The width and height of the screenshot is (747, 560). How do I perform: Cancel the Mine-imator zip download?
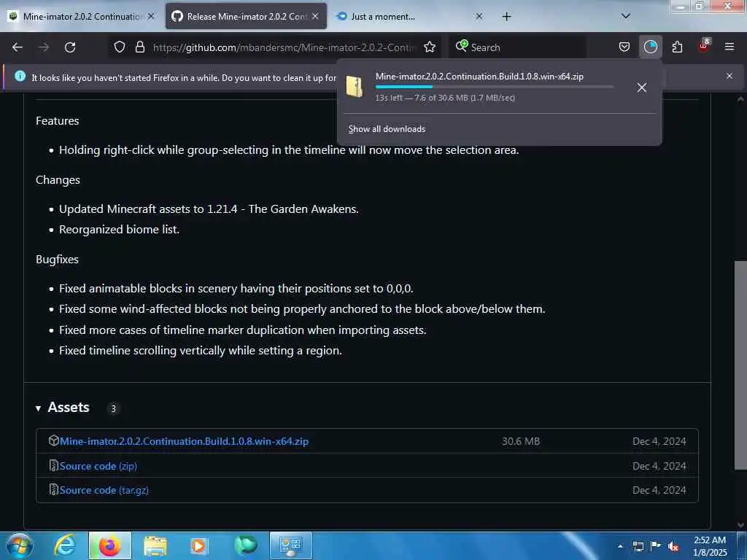click(x=642, y=87)
